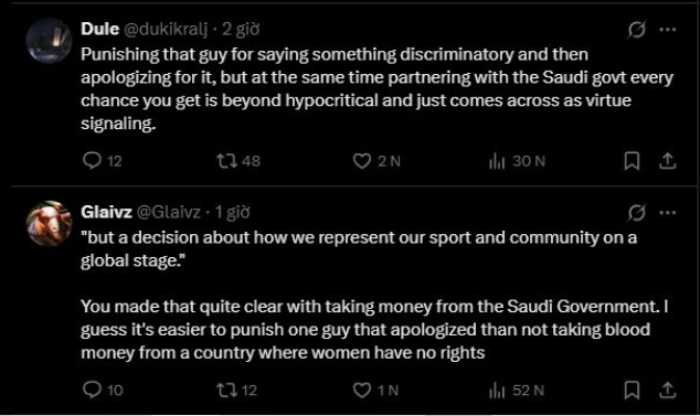View analytics on Glaivz's tweet
This screenshot has width=700, height=416.
(x=496, y=390)
